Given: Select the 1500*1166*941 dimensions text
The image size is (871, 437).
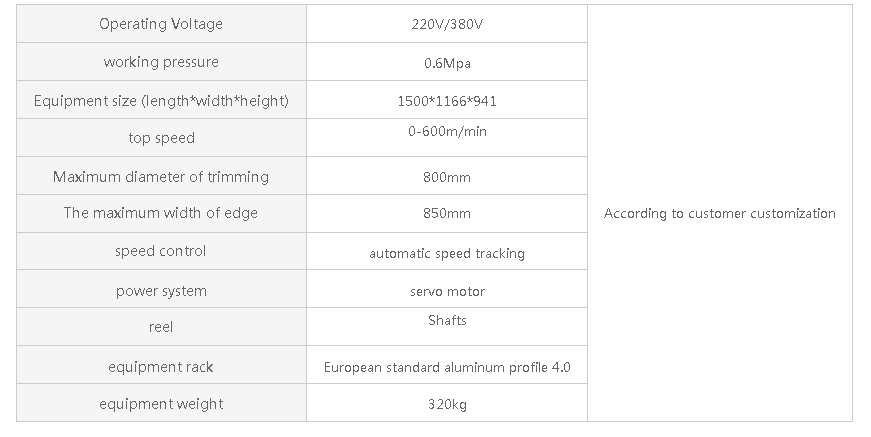Looking at the screenshot, I should point(447,101).
